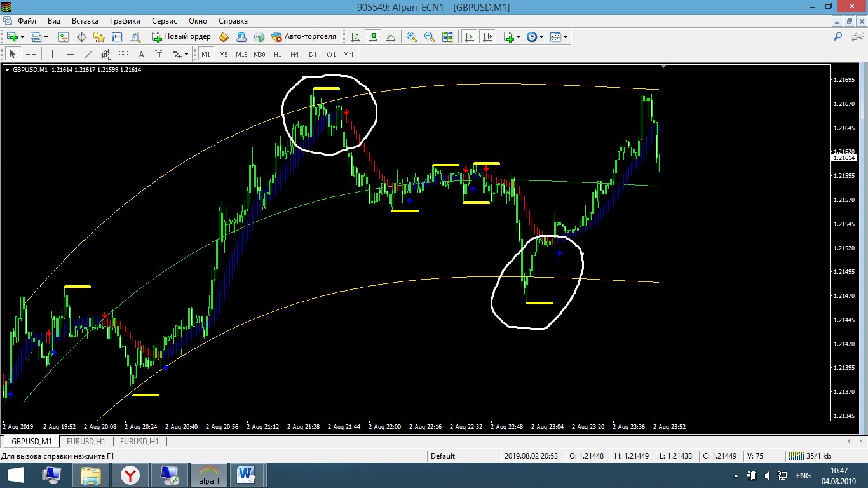The width and height of the screenshot is (868, 488).
Task: Open alpari app in the taskbar
Action: click(208, 475)
